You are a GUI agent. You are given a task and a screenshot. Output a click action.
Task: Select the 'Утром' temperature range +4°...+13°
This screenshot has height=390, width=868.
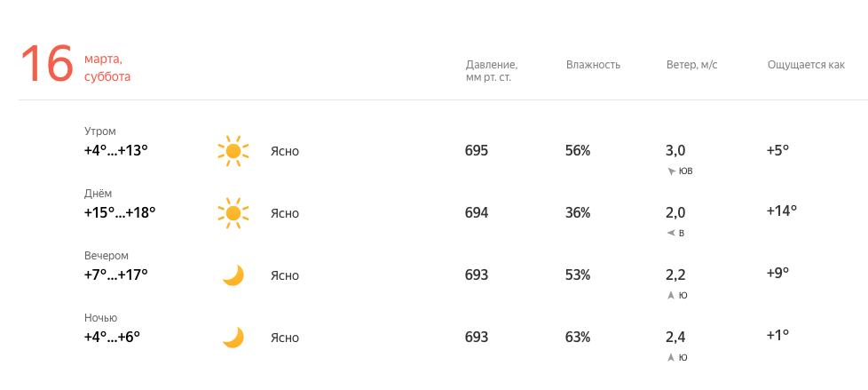[115, 150]
